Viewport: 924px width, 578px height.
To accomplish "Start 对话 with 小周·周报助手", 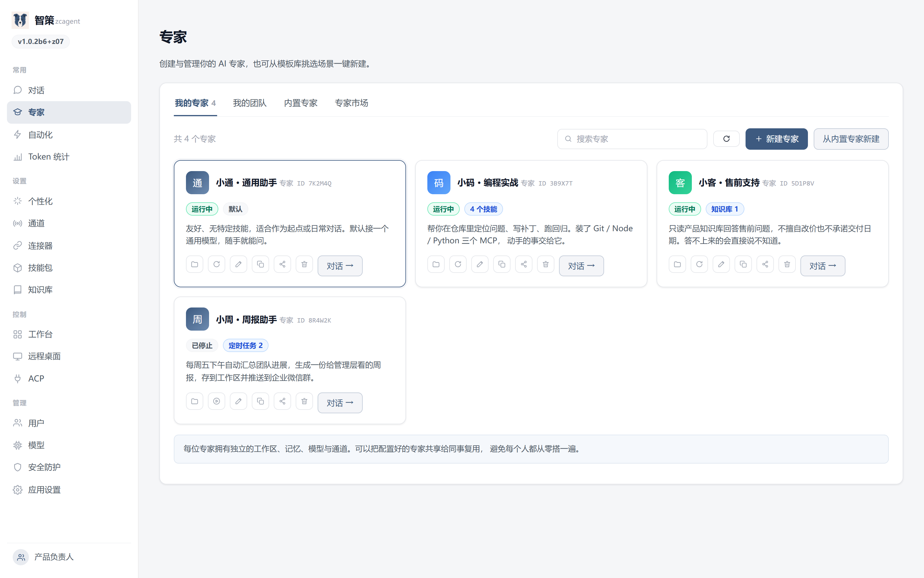I will pyautogui.click(x=340, y=403).
